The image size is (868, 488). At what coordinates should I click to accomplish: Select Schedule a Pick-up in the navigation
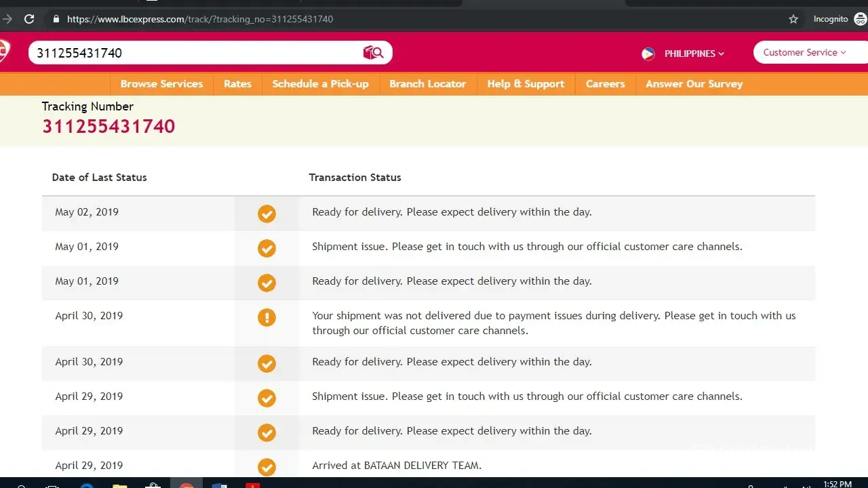tap(320, 84)
